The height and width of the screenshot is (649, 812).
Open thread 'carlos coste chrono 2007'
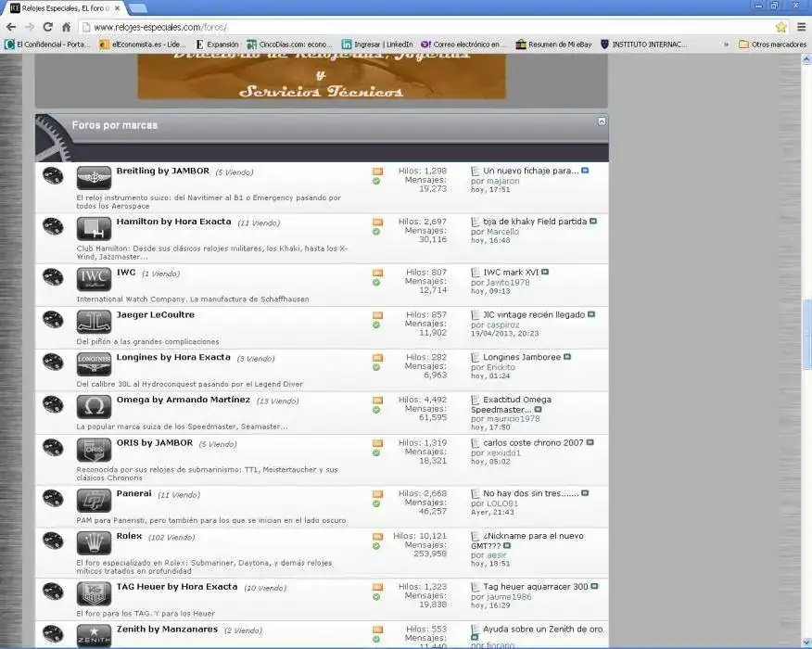[533, 443]
